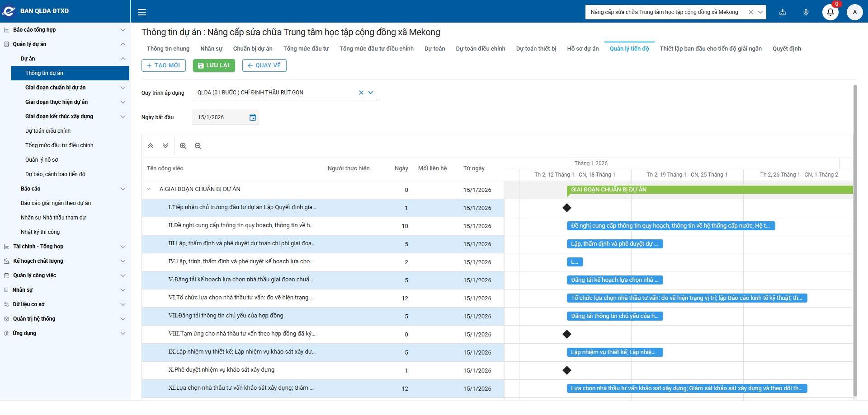
Task: Zoom out on the Gantt chart
Action: [198, 146]
